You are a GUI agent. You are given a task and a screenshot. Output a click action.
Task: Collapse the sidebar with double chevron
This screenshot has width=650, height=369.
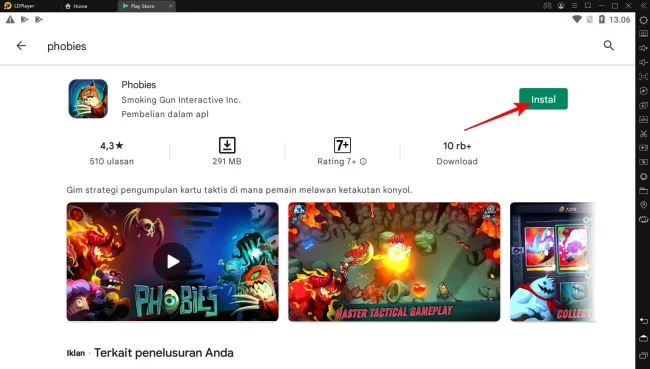pyautogui.click(x=643, y=6)
